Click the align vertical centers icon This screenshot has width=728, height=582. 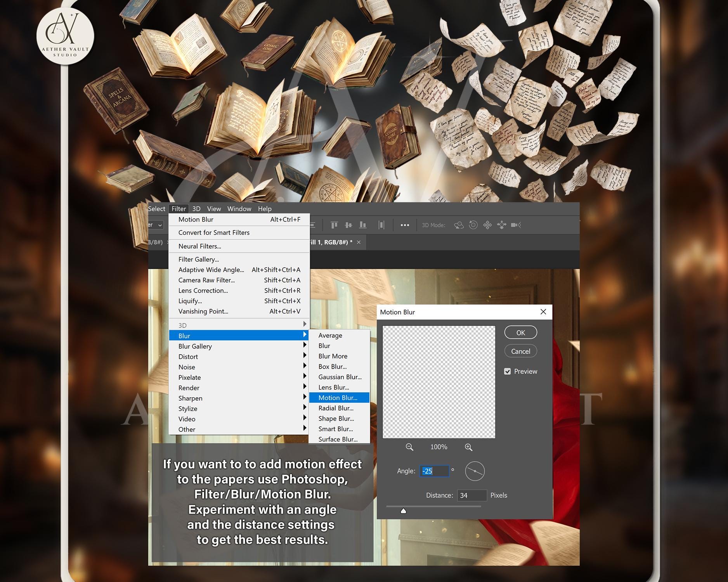(x=348, y=225)
